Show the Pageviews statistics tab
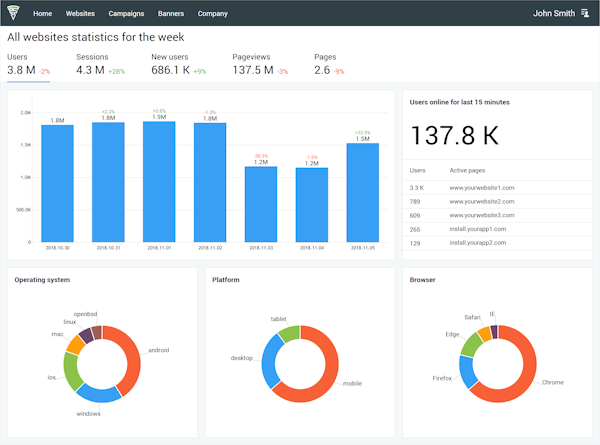Image resolution: width=600 pixels, height=445 pixels. coord(260,64)
